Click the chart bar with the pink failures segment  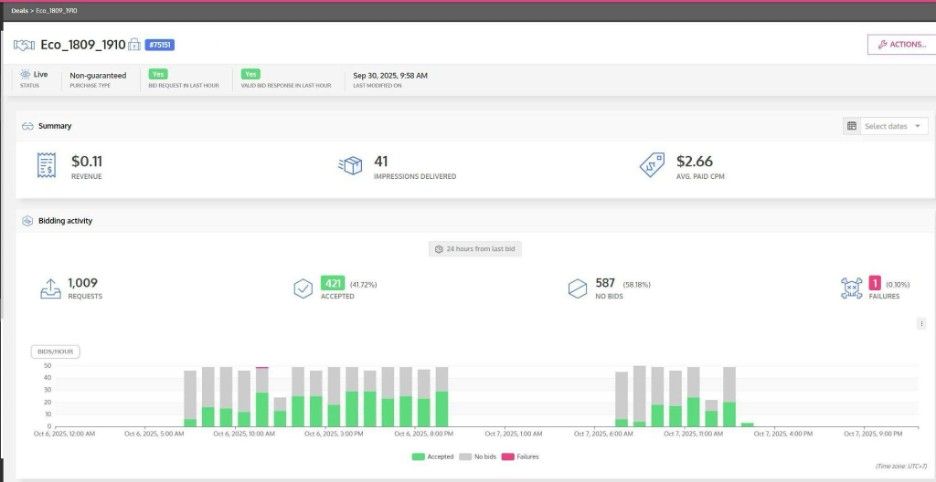[x=262, y=397]
